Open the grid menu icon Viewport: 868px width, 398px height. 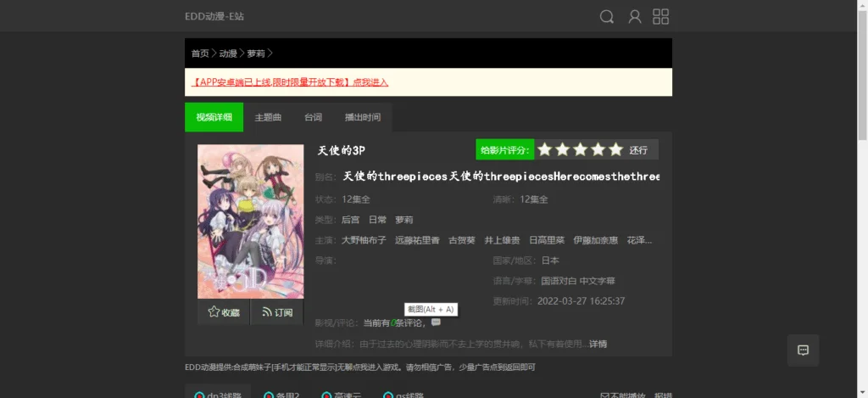[660, 17]
